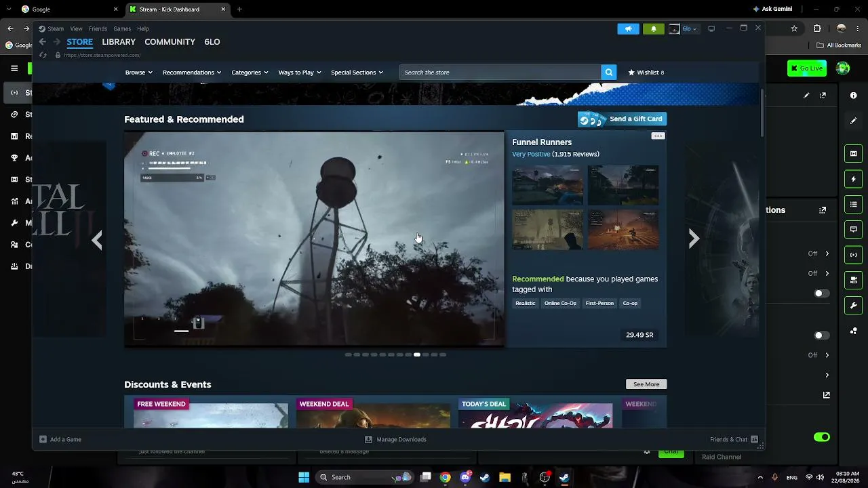
Task: Open the 6LO profile tab
Action: click(212, 42)
